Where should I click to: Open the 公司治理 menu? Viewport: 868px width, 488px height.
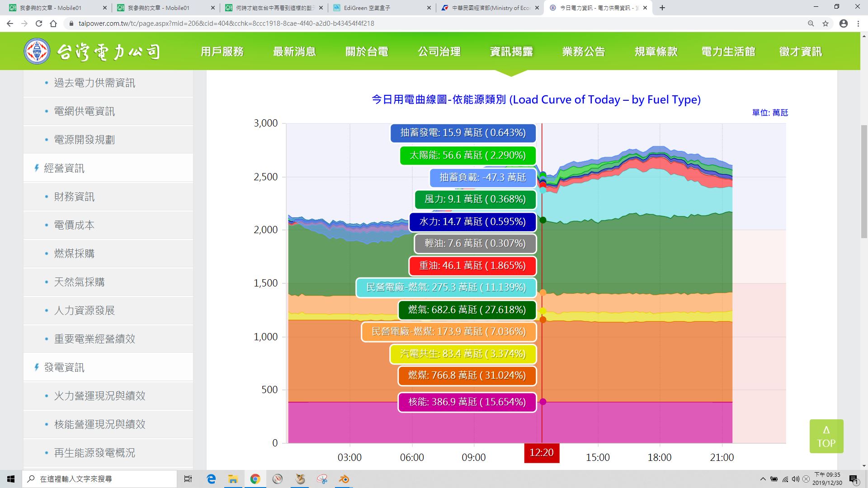[439, 52]
